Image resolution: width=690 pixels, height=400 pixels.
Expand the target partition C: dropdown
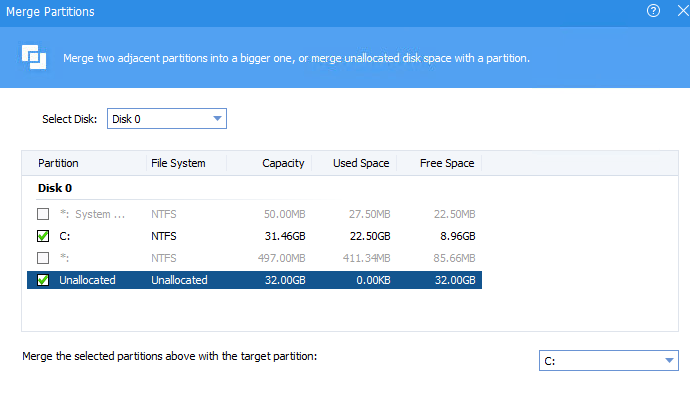609,361
